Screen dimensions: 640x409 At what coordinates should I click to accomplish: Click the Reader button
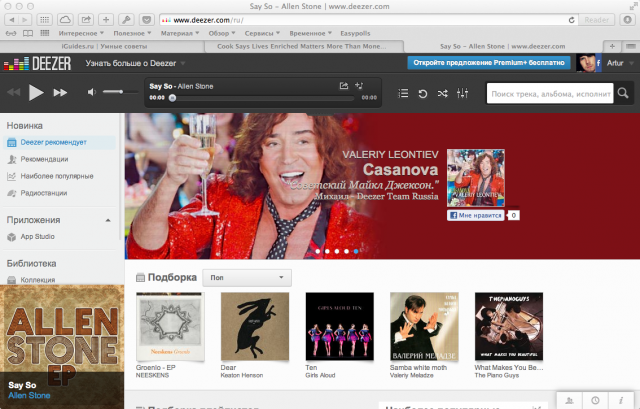coord(596,20)
